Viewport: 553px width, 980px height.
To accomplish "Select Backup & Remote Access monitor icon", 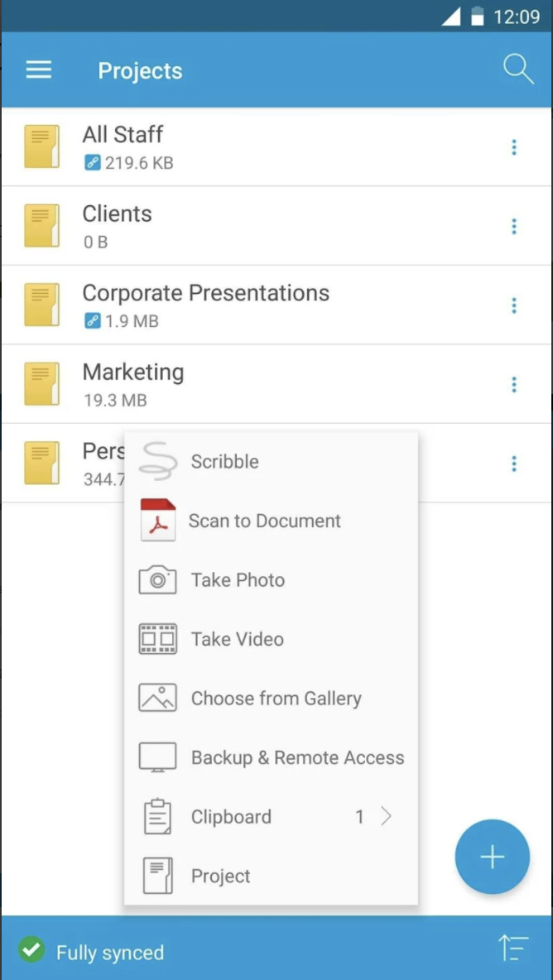I will pyautogui.click(x=157, y=756).
